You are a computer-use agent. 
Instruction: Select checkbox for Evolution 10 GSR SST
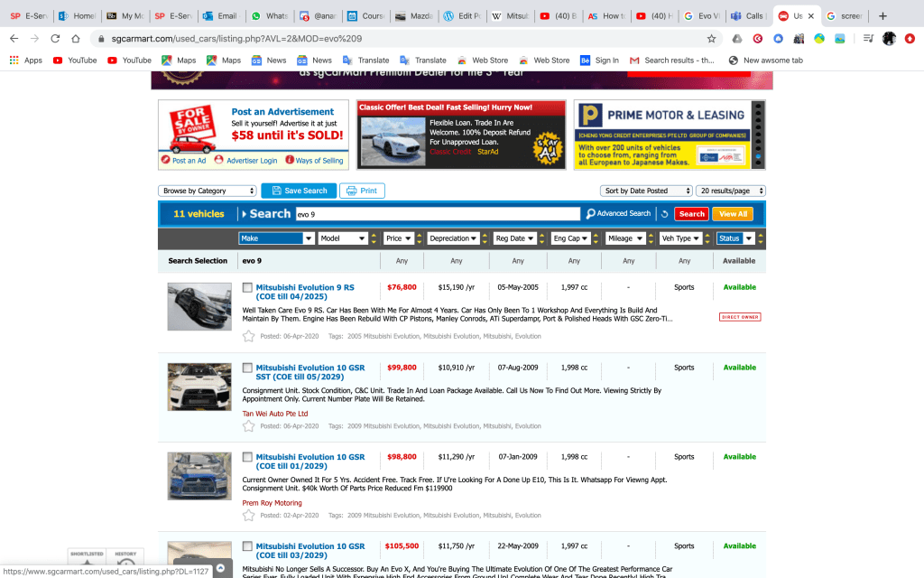tap(248, 368)
